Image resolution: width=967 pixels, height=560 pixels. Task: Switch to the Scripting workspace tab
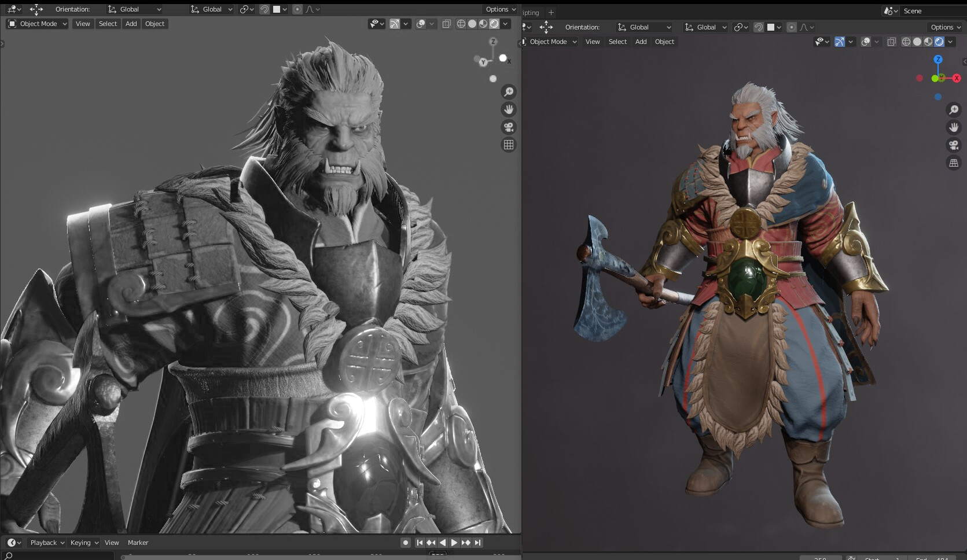point(530,12)
